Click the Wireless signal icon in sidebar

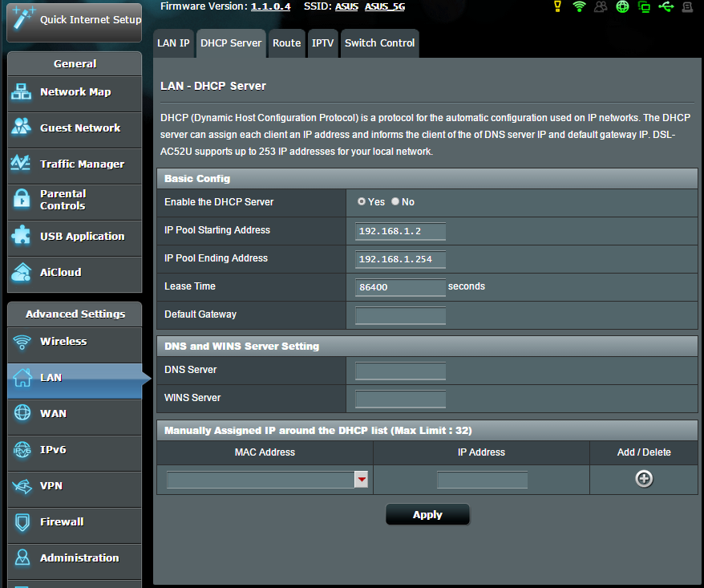point(22,342)
